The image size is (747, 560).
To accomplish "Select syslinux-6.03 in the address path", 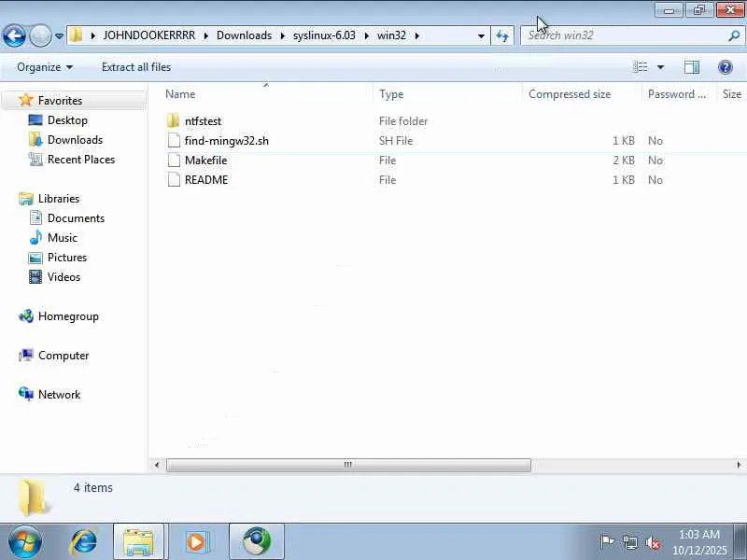I will tap(324, 35).
